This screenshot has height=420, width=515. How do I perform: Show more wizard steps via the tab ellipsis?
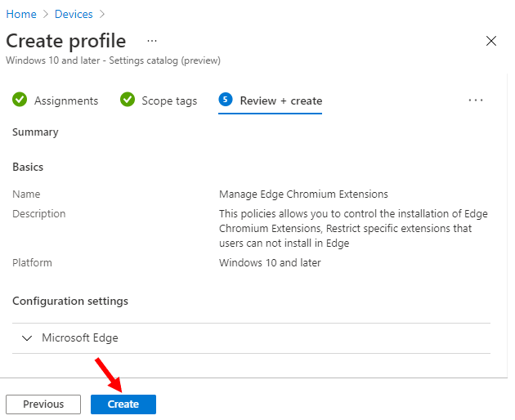tap(476, 101)
